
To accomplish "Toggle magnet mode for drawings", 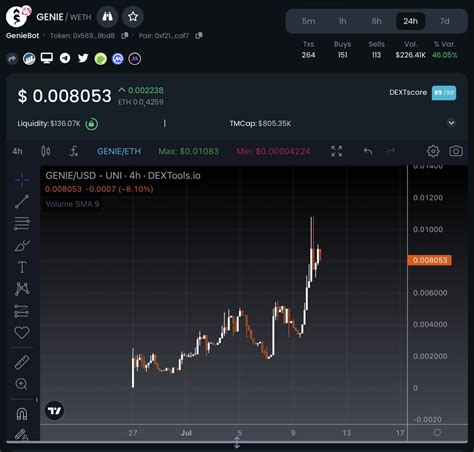I will (x=22, y=414).
